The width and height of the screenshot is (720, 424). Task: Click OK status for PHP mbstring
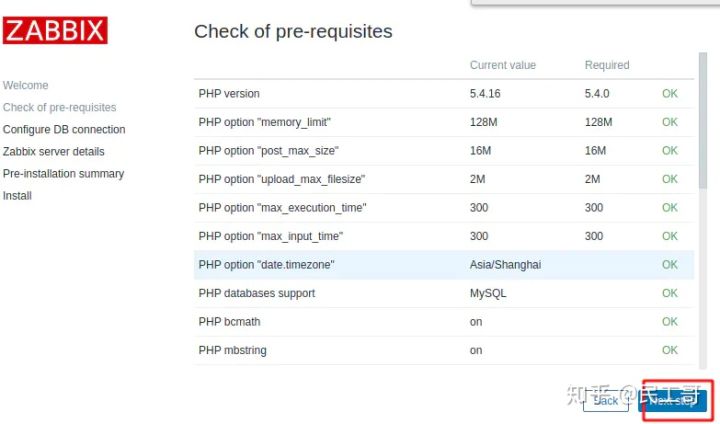[x=669, y=350]
